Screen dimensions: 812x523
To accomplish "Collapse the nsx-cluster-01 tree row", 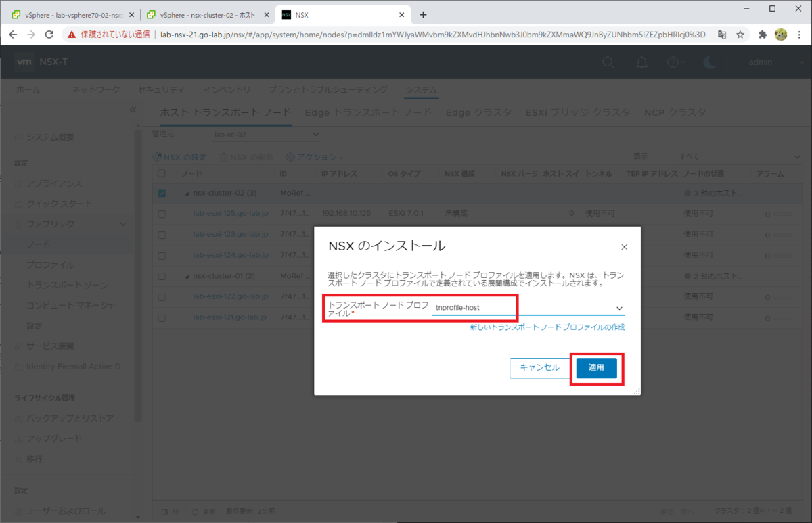I will [x=187, y=276].
